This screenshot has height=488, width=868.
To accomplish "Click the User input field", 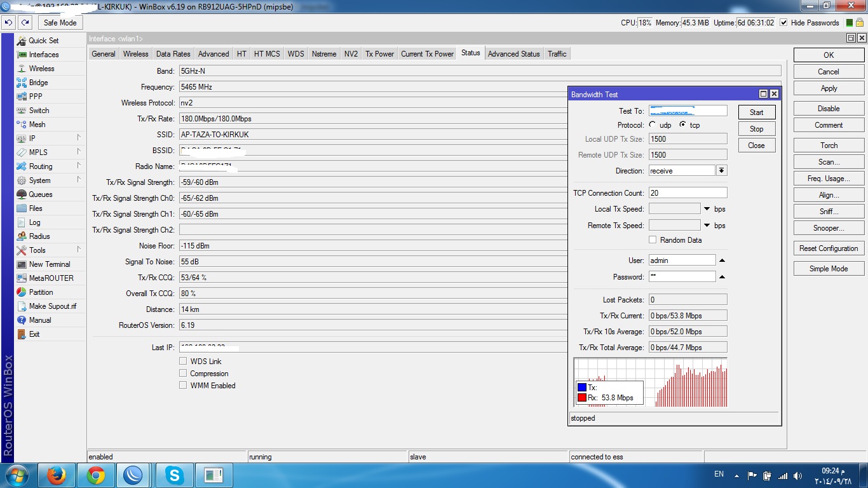I will click(682, 260).
